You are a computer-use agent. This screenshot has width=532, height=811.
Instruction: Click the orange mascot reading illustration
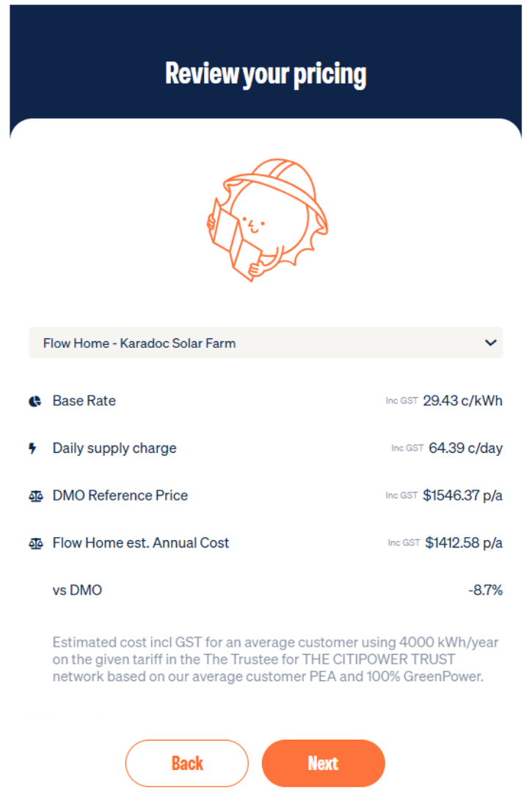coord(266,219)
